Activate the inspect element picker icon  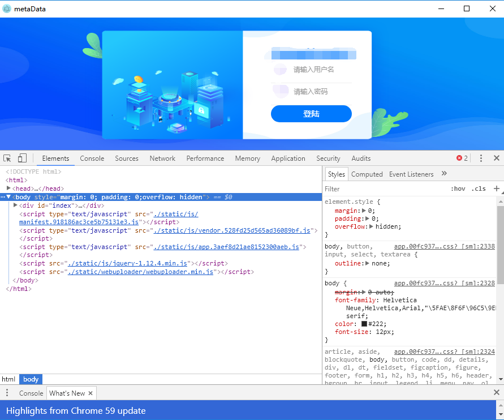[7, 158]
